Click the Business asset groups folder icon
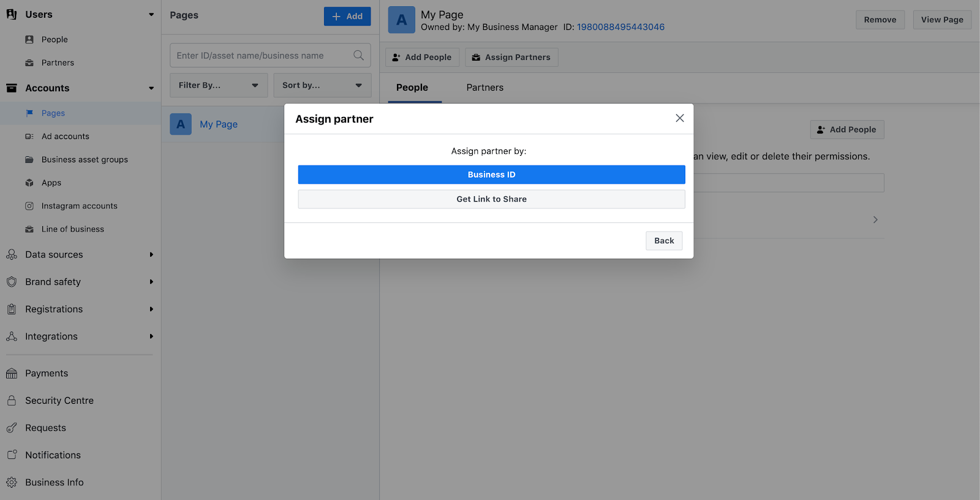Image resolution: width=980 pixels, height=500 pixels. (29, 159)
